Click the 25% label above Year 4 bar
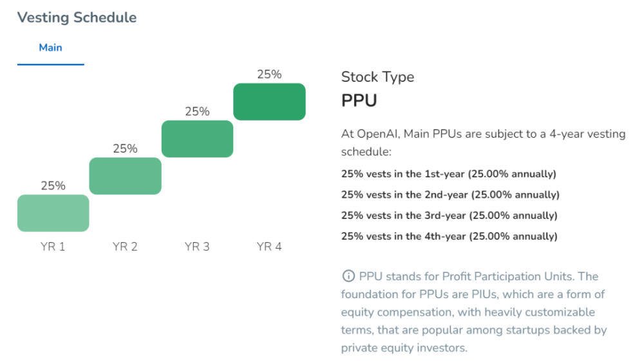Screen dimensions: 644x362 (x=269, y=74)
